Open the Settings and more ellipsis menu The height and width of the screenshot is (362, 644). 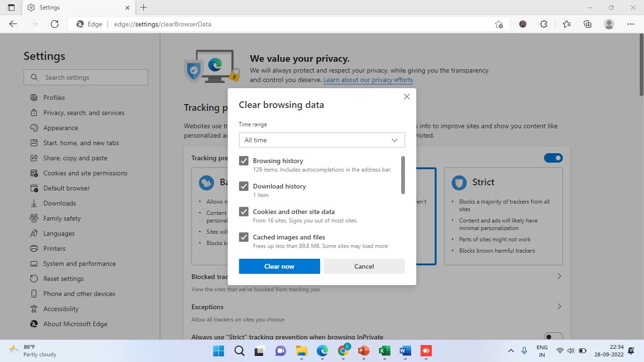[631, 24]
